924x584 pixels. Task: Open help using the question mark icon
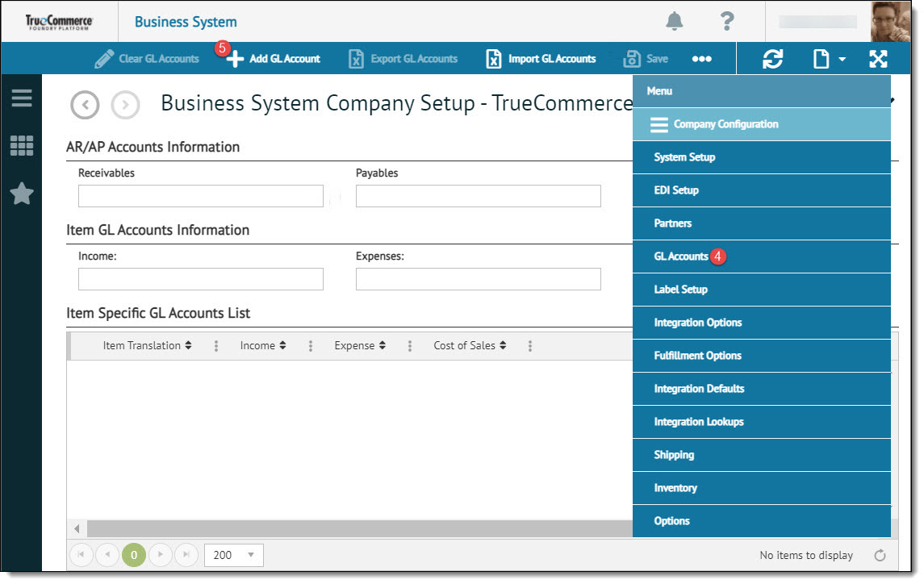725,22
